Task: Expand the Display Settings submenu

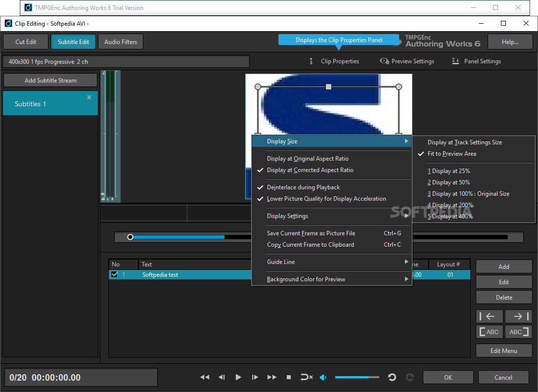Action: [x=331, y=216]
